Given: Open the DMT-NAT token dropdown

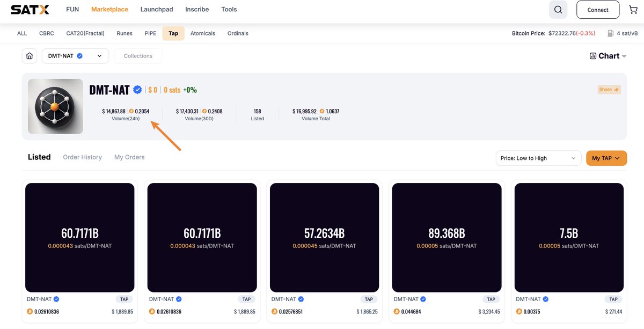Looking at the screenshot, I should 75,56.
